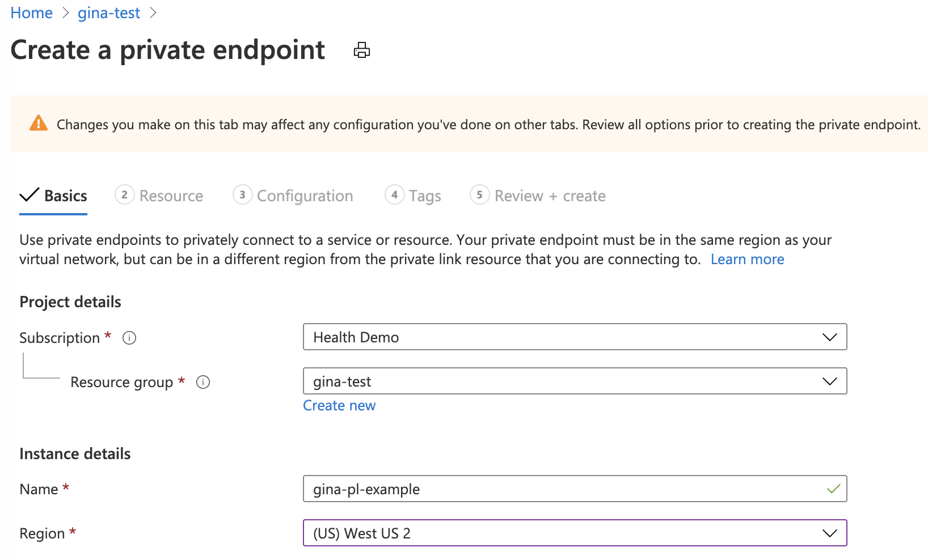The width and height of the screenshot is (928, 560).
Task: Switch to the Review + create tab
Action: click(549, 195)
